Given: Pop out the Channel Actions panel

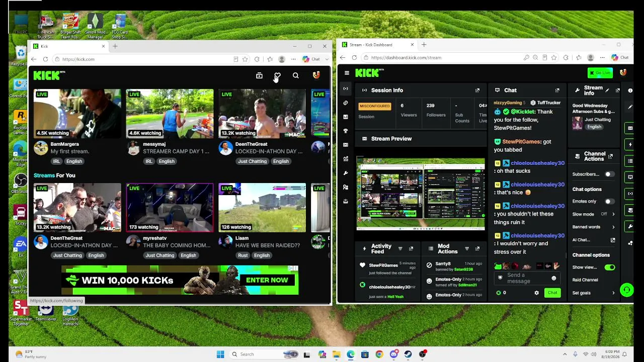Looking at the screenshot, I should [611, 156].
